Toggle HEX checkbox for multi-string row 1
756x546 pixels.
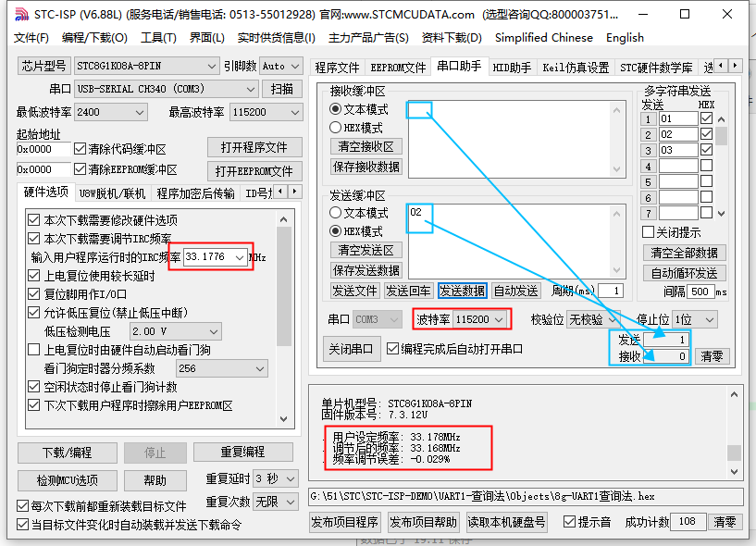(706, 118)
